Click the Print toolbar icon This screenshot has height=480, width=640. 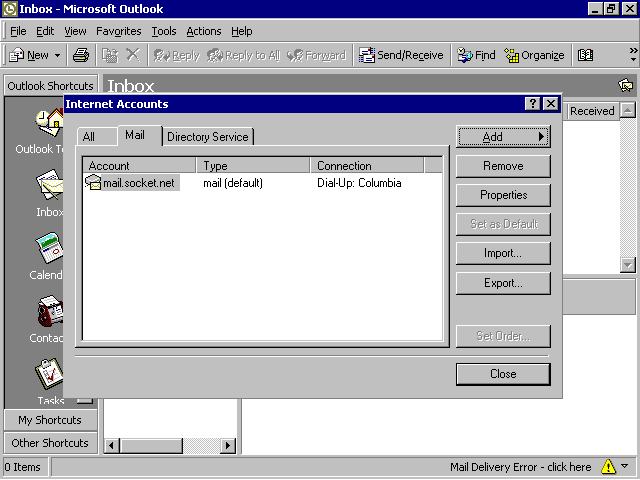coord(81,55)
